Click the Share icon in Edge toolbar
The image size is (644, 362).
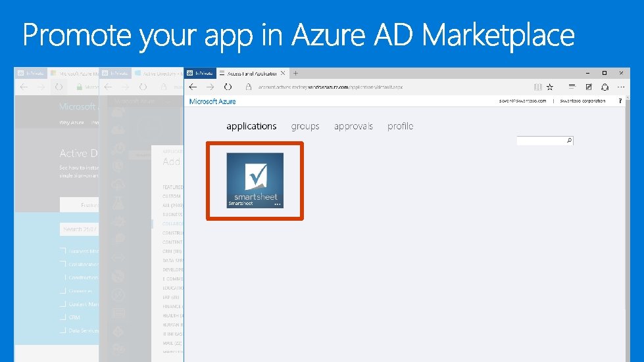605,87
